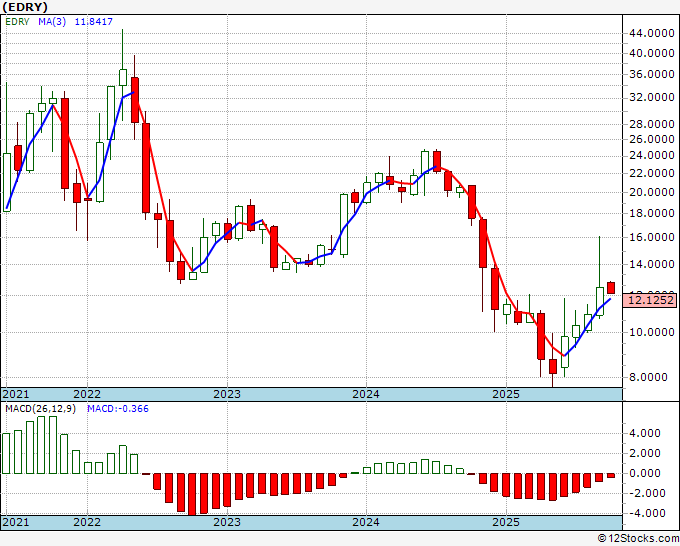The width and height of the screenshot is (680, 546).
Task: Click the tall green candle peaking above 44
Action: pos(123,77)
